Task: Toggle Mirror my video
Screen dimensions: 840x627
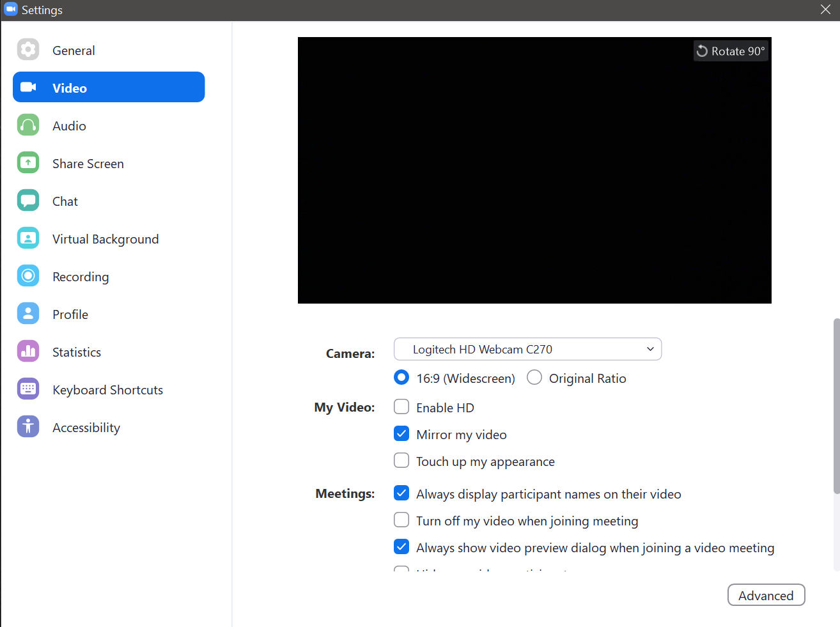Action: point(401,433)
